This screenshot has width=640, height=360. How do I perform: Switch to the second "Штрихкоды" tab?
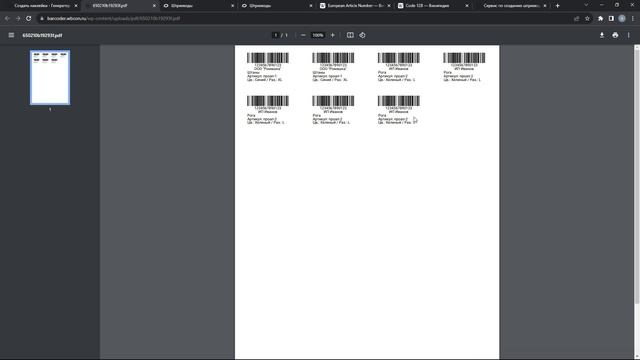click(276, 6)
